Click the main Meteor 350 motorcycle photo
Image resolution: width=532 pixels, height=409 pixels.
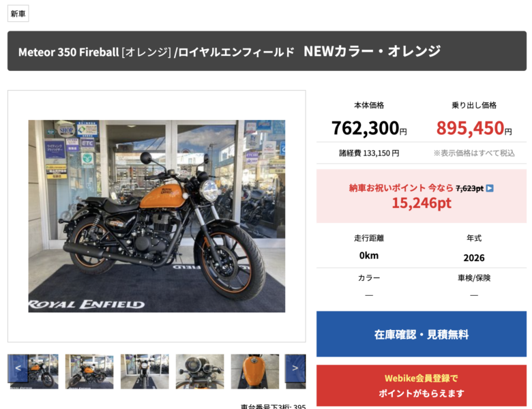pyautogui.click(x=157, y=216)
